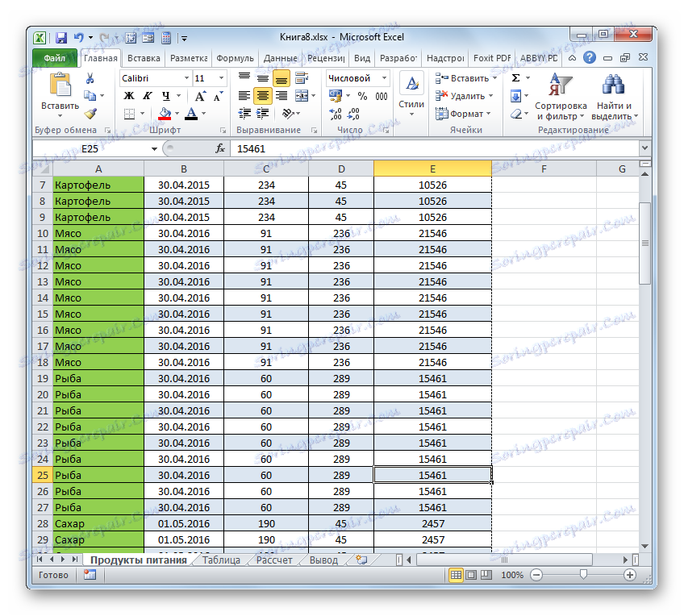This screenshot has height=616, width=684.
Task: Open text orientation icon
Action: pyautogui.click(x=288, y=114)
